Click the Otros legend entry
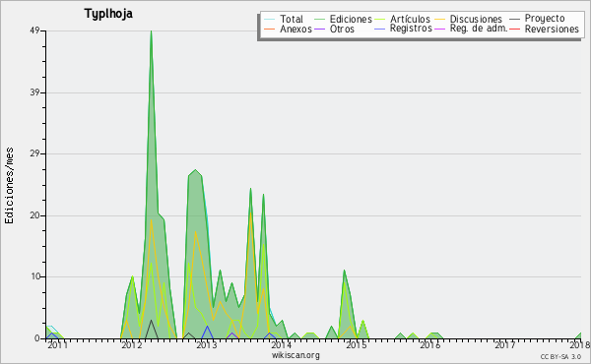The width and height of the screenshot is (591, 364). (334, 29)
